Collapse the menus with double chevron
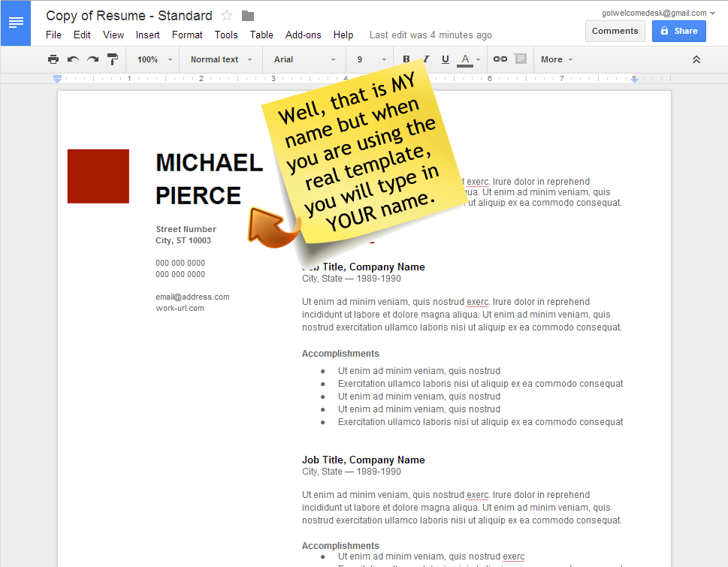This screenshot has height=567, width=728. tap(696, 59)
